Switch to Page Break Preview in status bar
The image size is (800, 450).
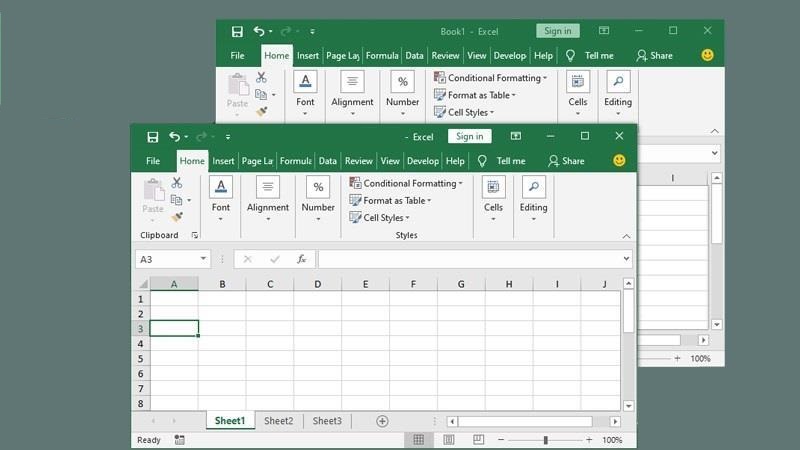[x=479, y=439]
